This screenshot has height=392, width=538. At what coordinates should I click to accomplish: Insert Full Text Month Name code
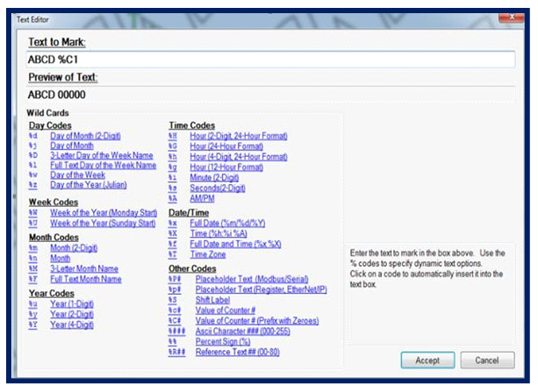(x=85, y=279)
